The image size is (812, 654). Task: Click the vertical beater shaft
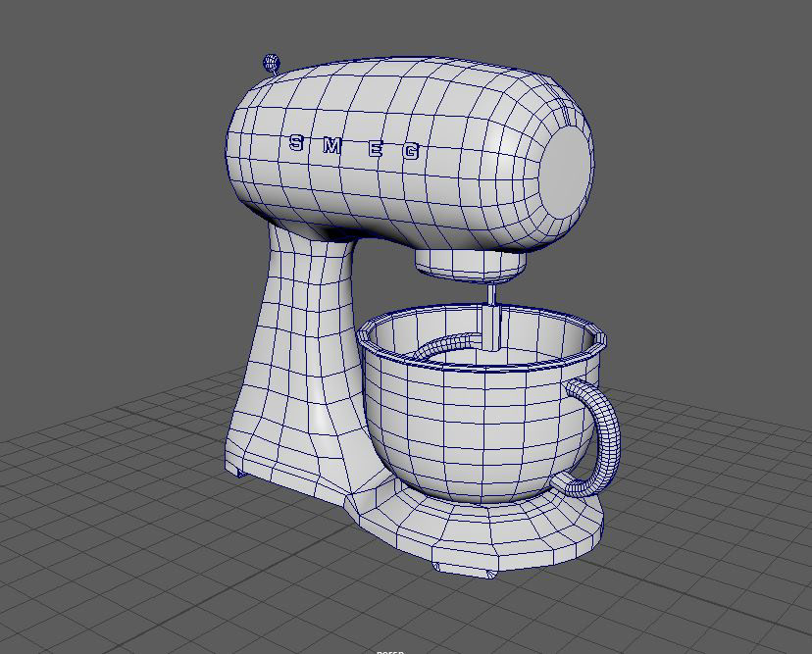coord(492,317)
